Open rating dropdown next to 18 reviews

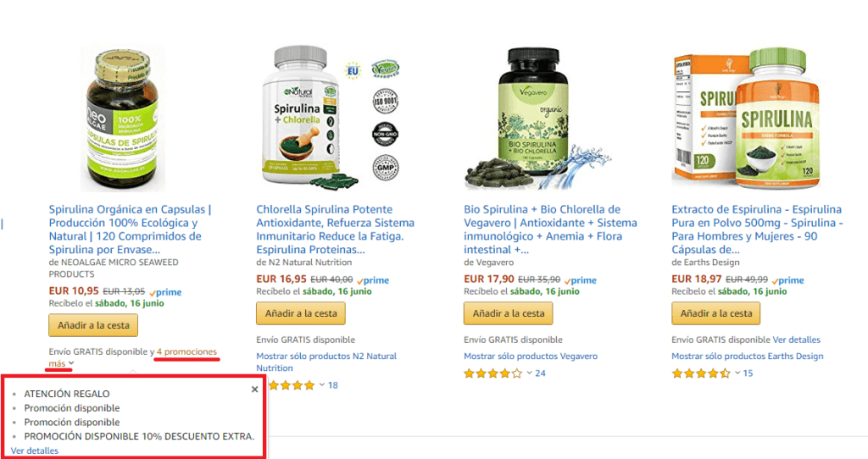(321, 384)
